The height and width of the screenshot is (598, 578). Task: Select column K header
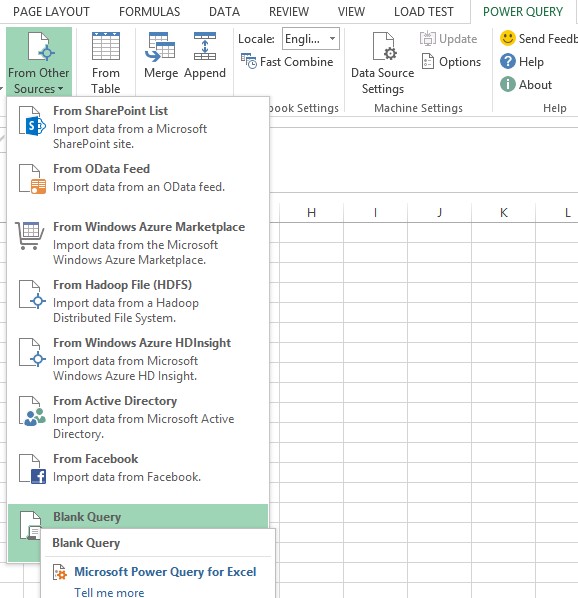click(x=503, y=213)
